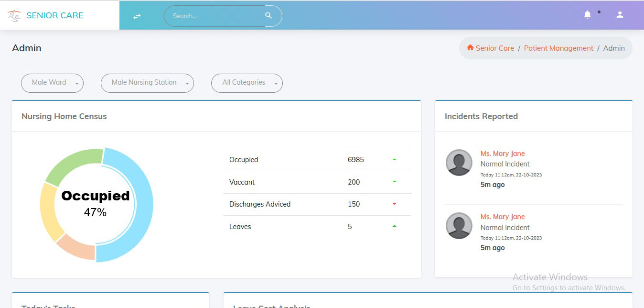Click first Mary Jane avatar picture
This screenshot has height=308, width=644.
coord(459,163)
